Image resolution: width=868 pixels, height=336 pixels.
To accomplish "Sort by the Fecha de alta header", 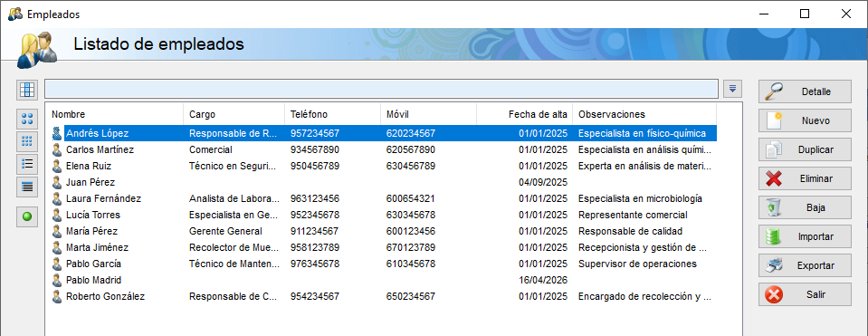I will pyautogui.click(x=524, y=115).
